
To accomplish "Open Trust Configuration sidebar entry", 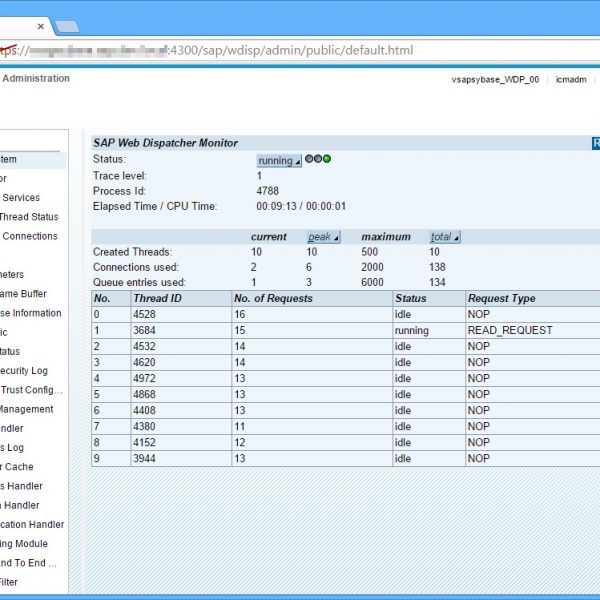I will click(31, 390).
